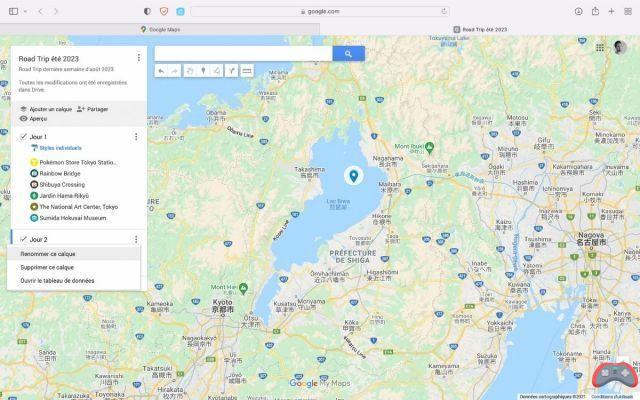Select the hand pan tool

coord(190,71)
